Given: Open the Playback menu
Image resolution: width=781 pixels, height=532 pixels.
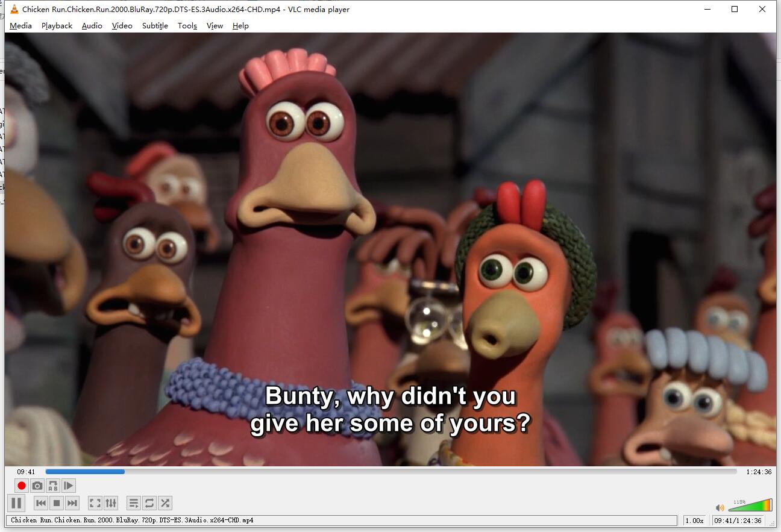Looking at the screenshot, I should [57, 25].
